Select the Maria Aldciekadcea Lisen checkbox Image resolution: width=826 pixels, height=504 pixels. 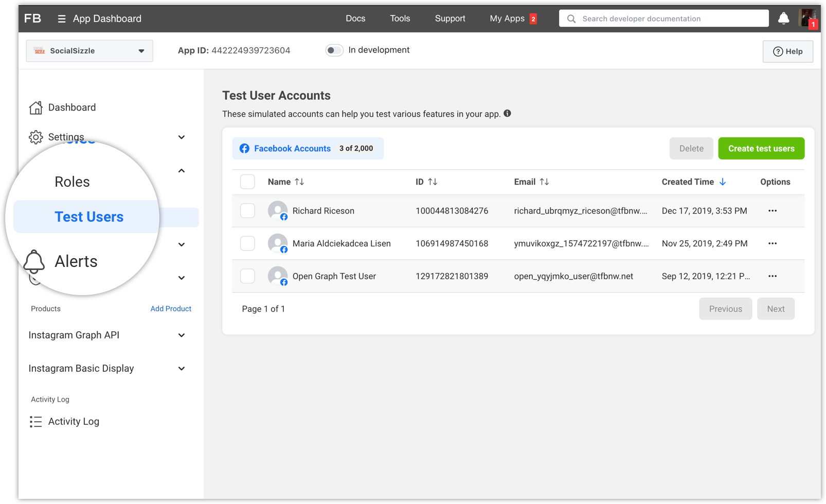pos(247,243)
